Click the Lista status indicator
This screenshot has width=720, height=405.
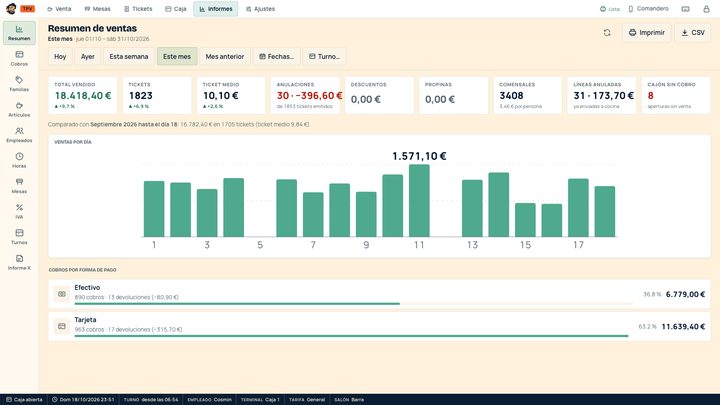pos(610,9)
